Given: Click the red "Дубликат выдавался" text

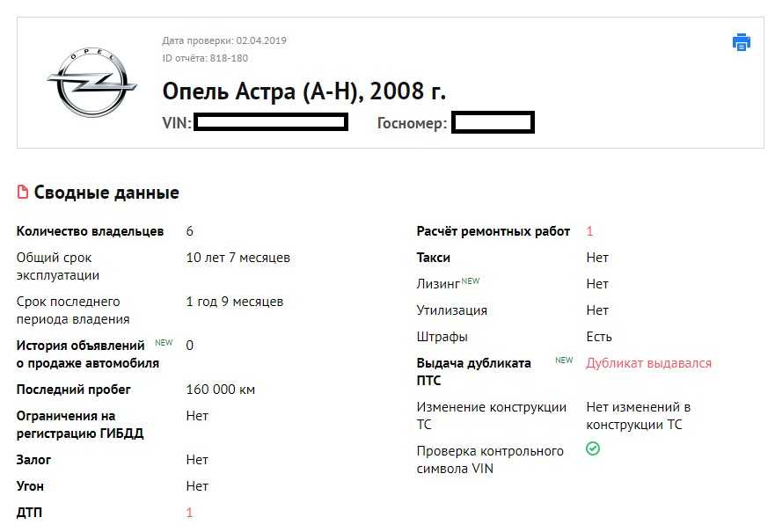Looking at the screenshot, I should tap(648, 363).
